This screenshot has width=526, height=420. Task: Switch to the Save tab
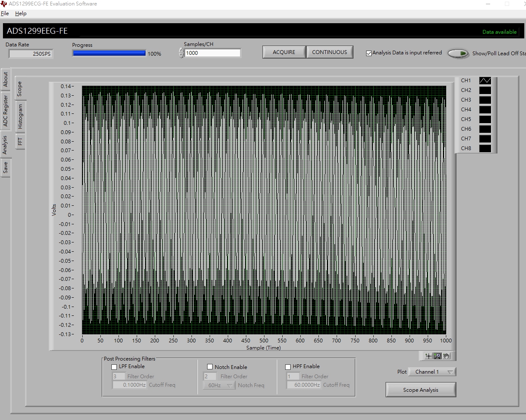coord(5,168)
